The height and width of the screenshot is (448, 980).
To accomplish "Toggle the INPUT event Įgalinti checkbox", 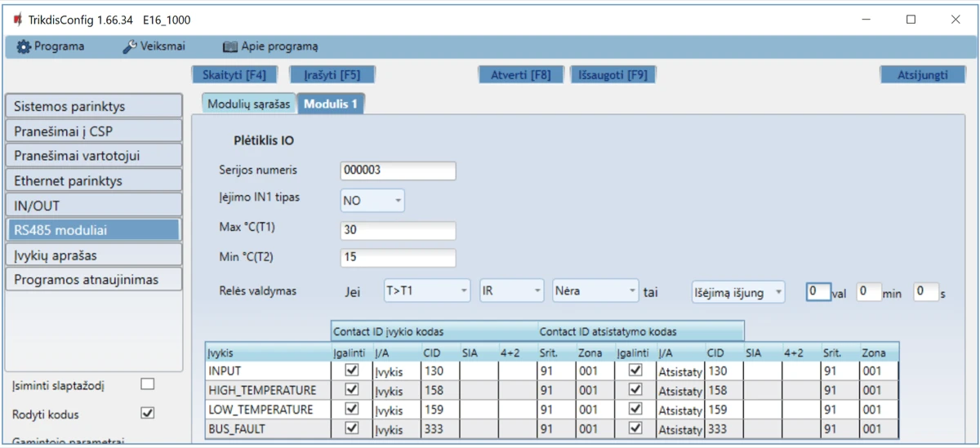I will pyautogui.click(x=352, y=370).
